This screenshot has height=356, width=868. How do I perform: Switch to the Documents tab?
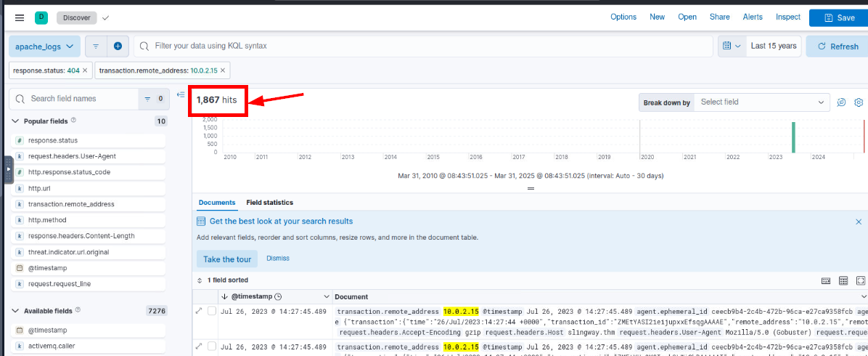[217, 203]
